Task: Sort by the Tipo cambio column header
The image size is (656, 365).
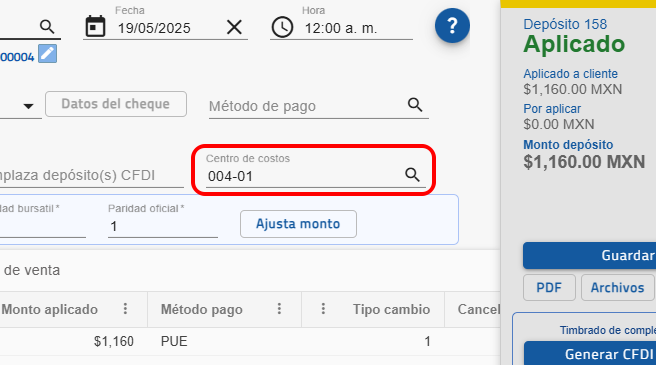Action: pyautogui.click(x=391, y=309)
